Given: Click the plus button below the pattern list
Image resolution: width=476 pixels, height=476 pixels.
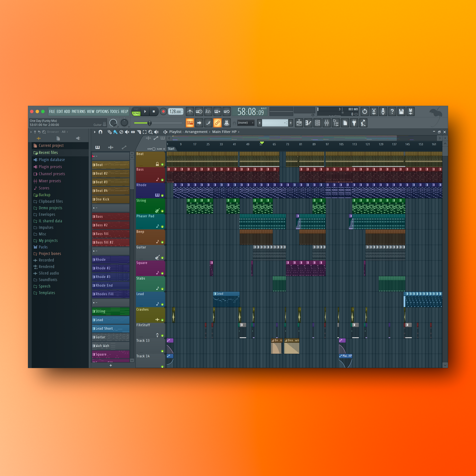Looking at the screenshot, I should click(x=111, y=365).
